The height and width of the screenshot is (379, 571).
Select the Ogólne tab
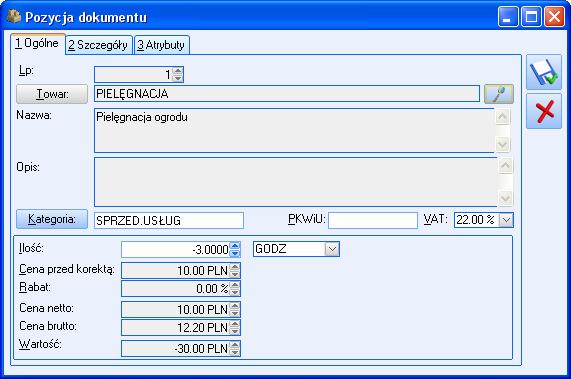pos(38,44)
